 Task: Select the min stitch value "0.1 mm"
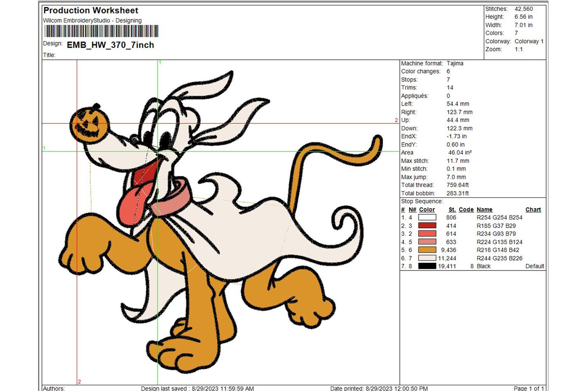(x=456, y=169)
